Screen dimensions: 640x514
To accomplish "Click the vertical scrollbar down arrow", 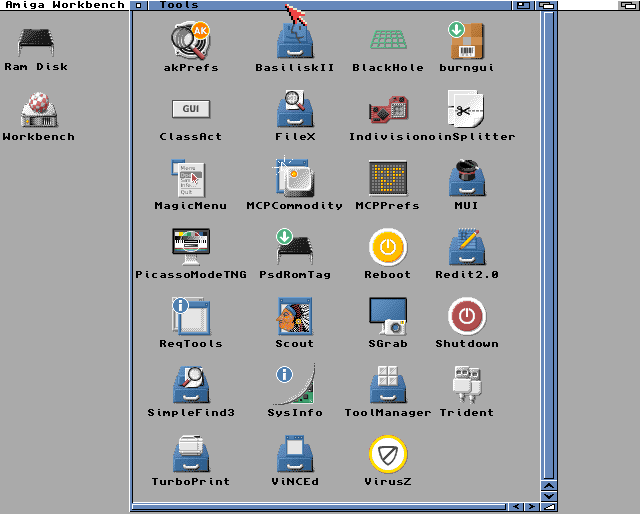I will click(548, 495).
